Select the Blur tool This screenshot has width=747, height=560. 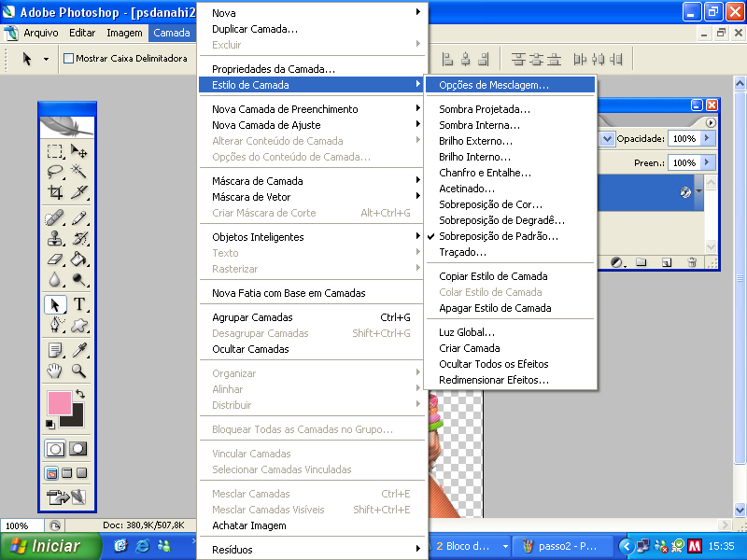tap(55, 279)
